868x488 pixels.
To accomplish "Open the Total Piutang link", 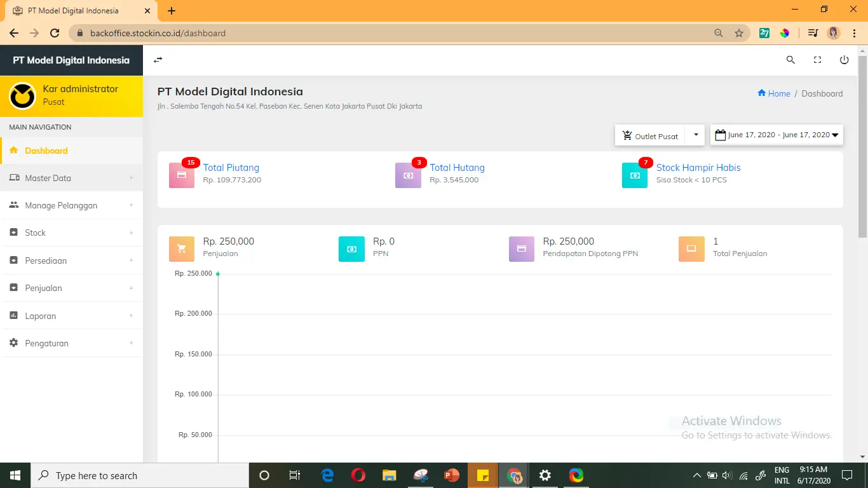I will point(231,168).
